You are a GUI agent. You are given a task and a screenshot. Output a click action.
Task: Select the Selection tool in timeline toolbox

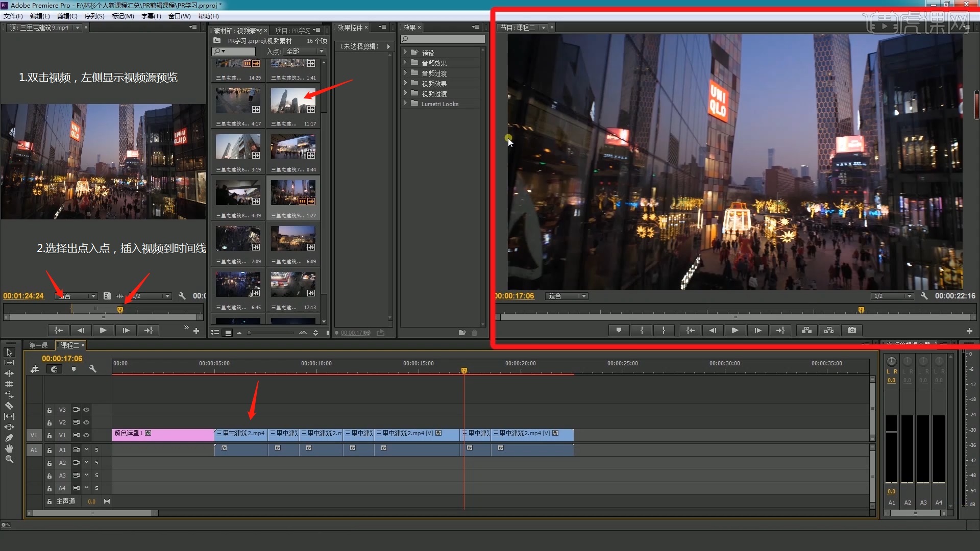click(9, 352)
